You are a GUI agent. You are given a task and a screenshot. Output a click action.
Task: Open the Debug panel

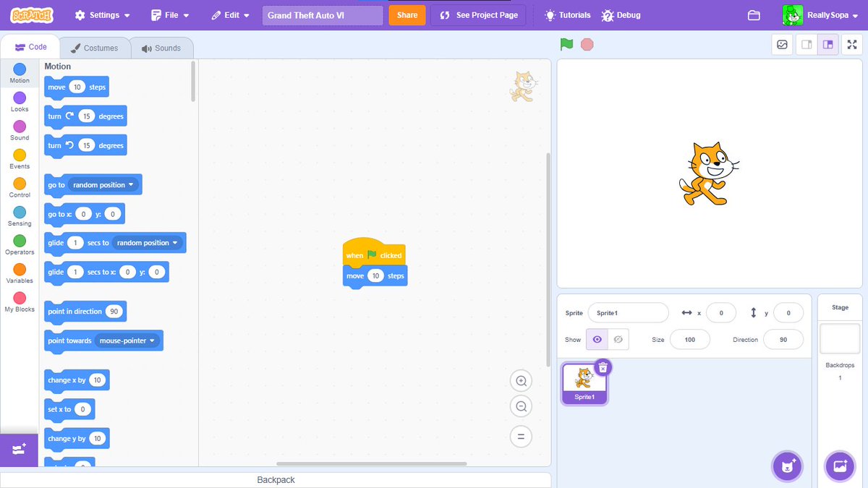pos(621,15)
